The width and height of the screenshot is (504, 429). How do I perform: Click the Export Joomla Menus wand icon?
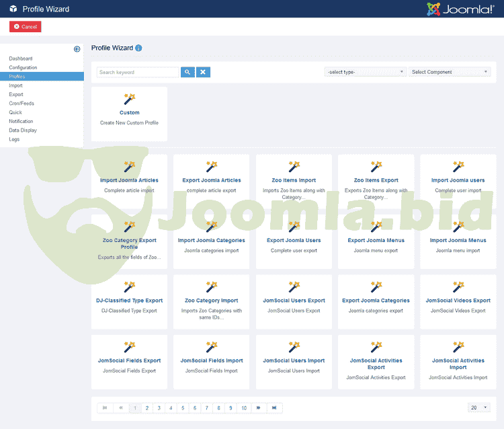tap(376, 227)
